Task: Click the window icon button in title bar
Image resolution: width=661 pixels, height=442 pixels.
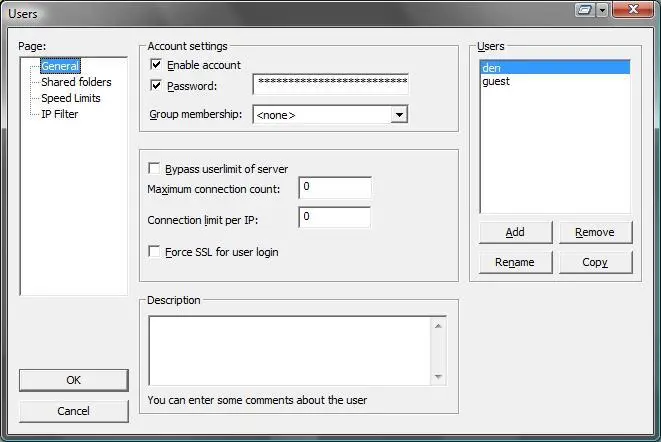Action: point(585,10)
